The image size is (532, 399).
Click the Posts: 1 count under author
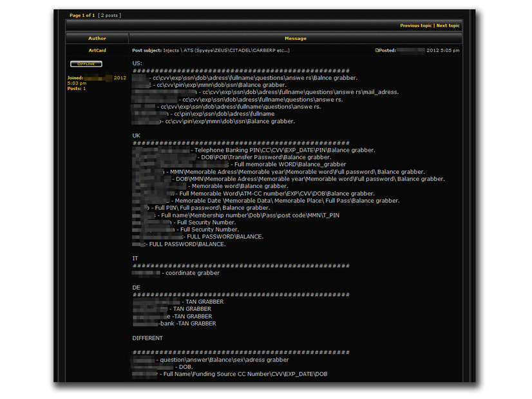pyautogui.click(x=77, y=89)
